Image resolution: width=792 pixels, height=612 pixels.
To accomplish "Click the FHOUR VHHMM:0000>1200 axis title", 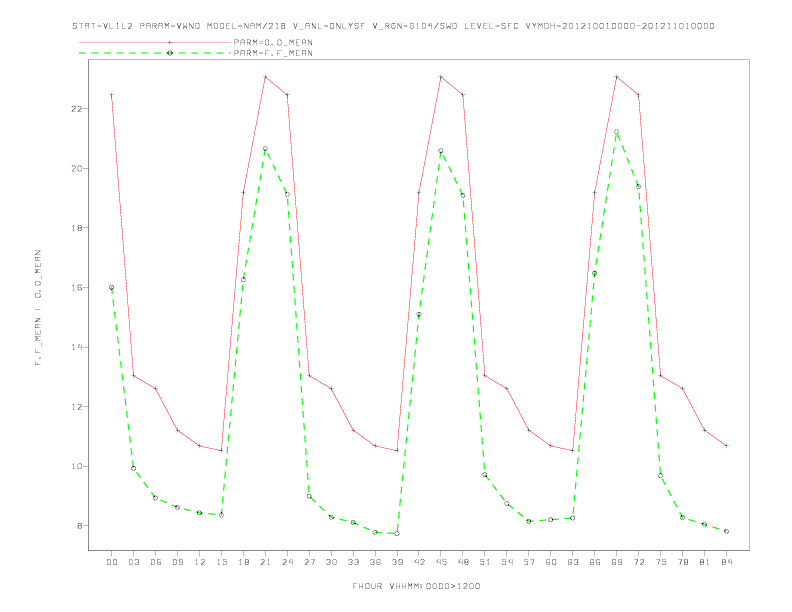I will pos(416,586).
